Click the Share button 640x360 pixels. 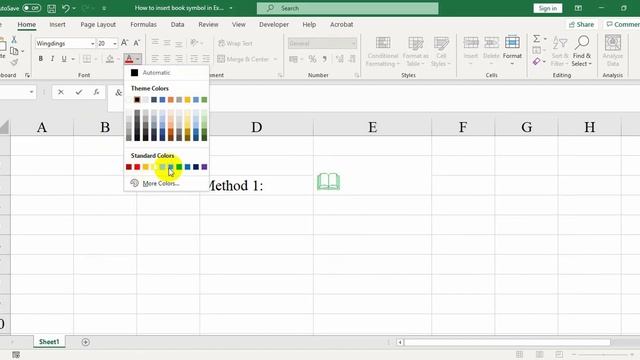pos(581,24)
